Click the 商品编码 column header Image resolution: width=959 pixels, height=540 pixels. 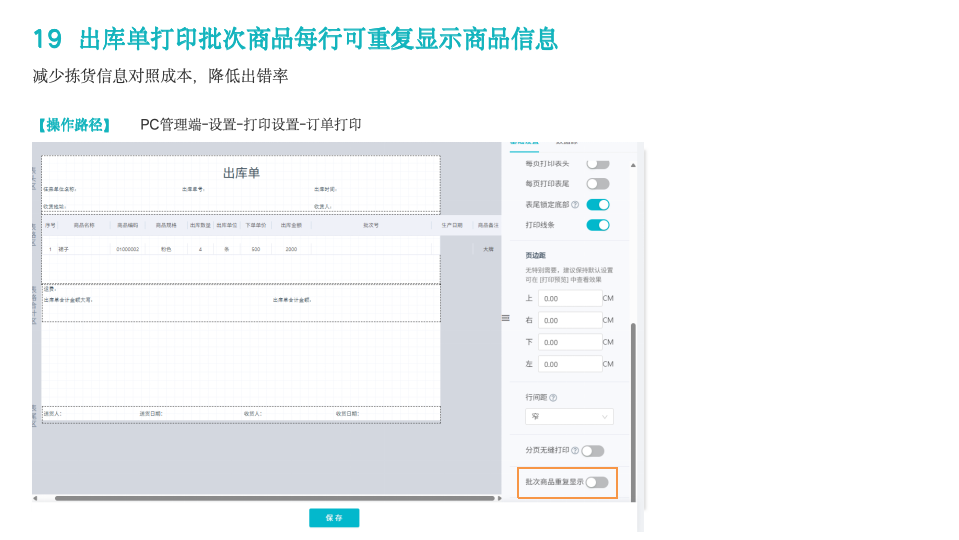click(x=127, y=225)
